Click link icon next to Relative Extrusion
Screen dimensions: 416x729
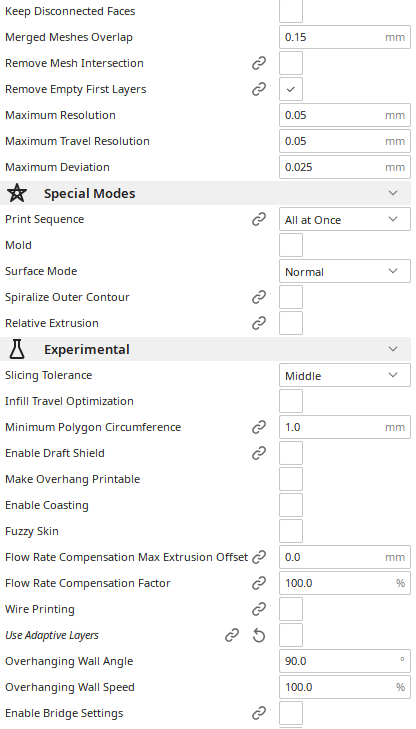259,323
